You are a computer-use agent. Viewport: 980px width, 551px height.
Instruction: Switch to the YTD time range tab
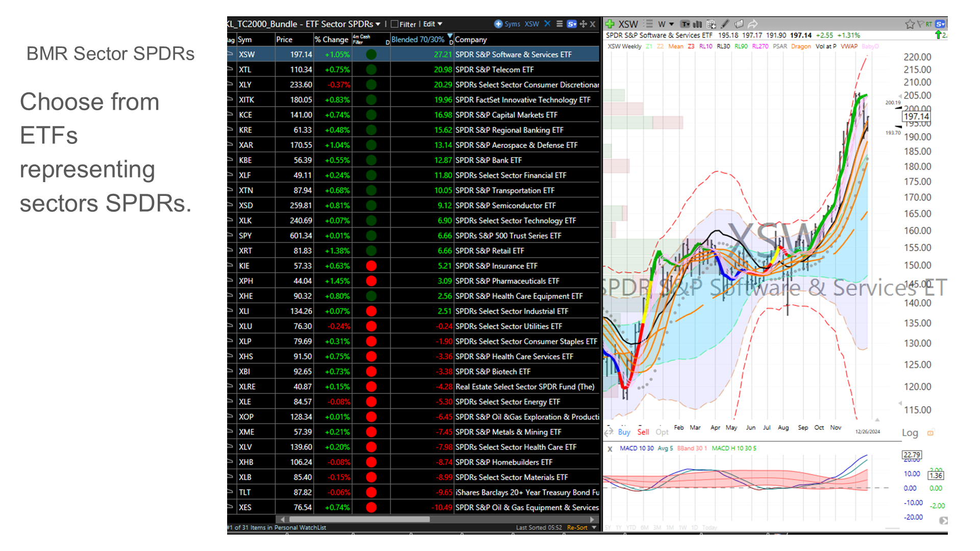(631, 527)
